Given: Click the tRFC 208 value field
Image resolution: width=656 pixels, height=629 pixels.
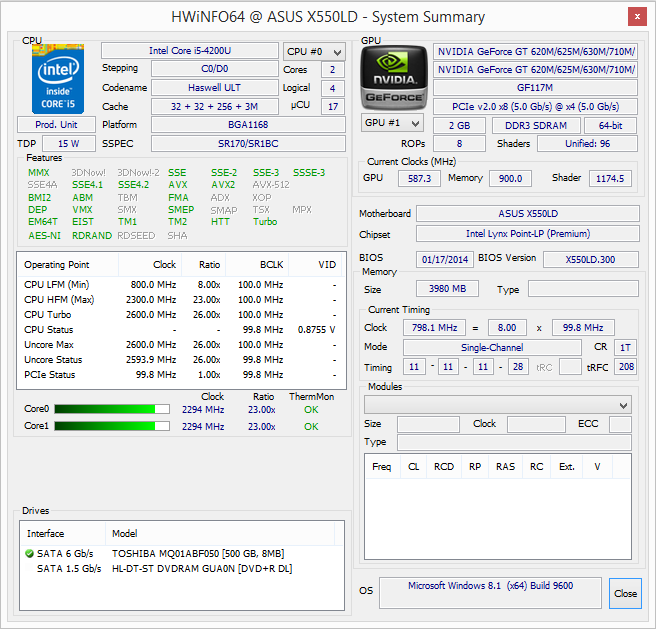Looking at the screenshot, I should pos(626,367).
